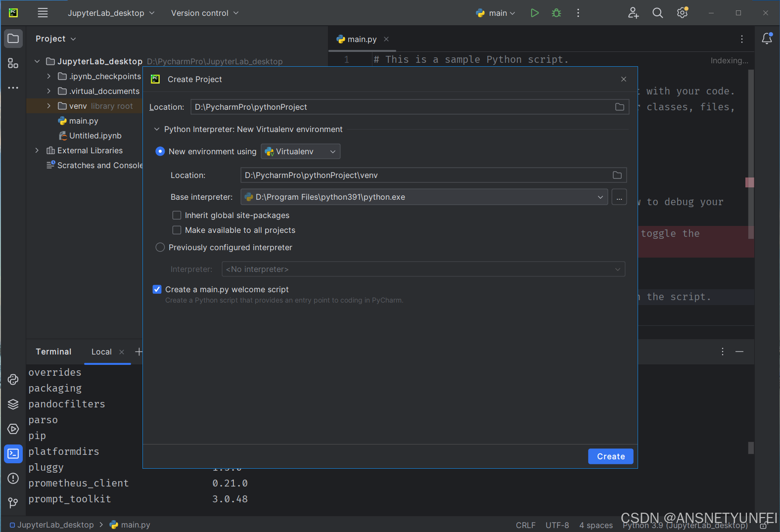780x532 pixels.
Task: Open the main run configuration selector
Action: coord(496,13)
